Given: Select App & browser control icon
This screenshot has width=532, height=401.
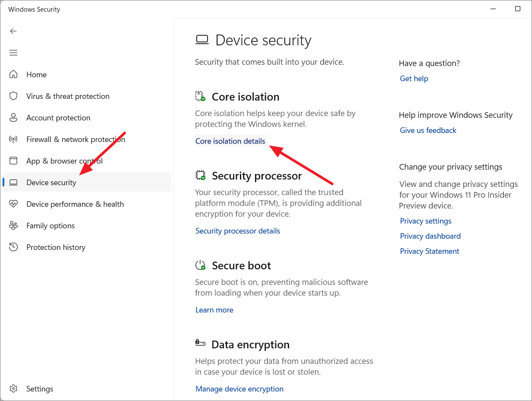Looking at the screenshot, I should coord(13,161).
